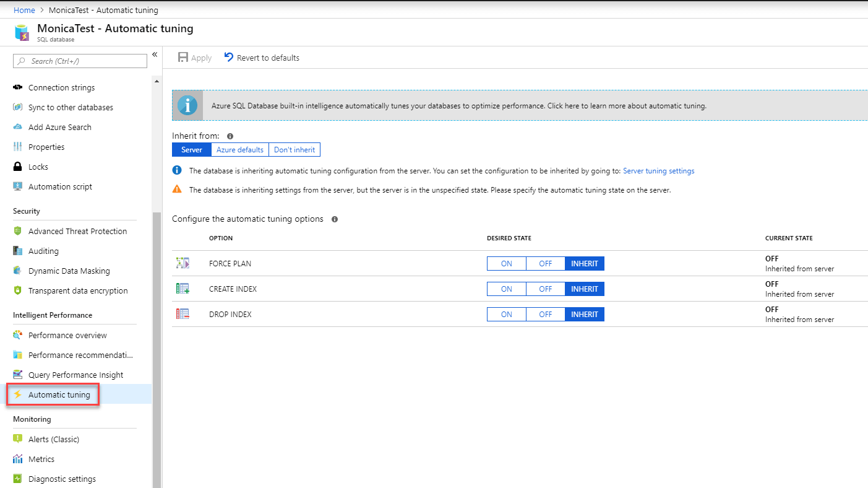This screenshot has width=868, height=488.
Task: Click the Apply button
Action: click(195, 58)
